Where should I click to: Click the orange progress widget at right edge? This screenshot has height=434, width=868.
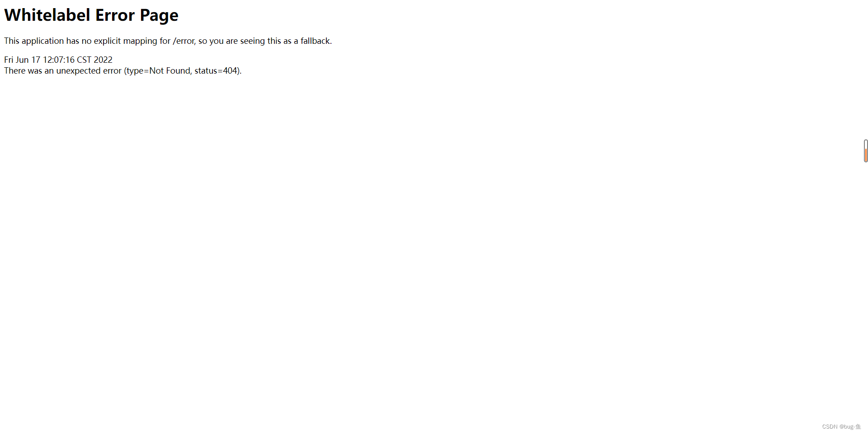866,151
